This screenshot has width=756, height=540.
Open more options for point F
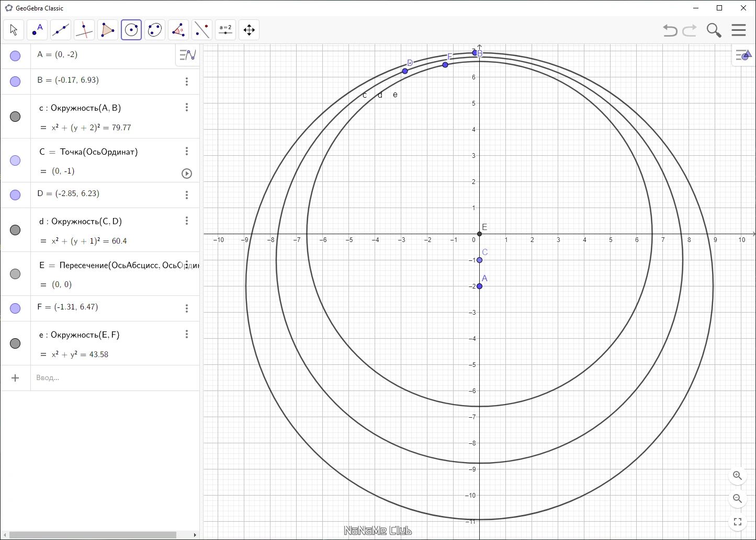pyautogui.click(x=187, y=308)
